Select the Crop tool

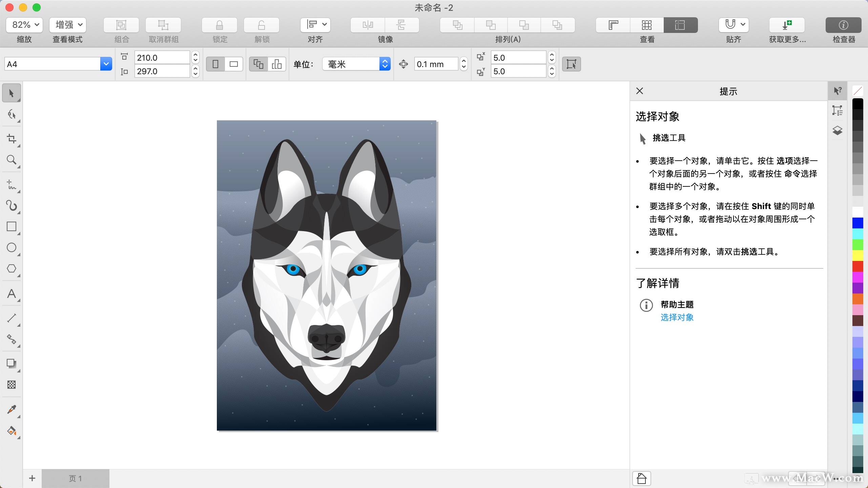click(x=12, y=139)
